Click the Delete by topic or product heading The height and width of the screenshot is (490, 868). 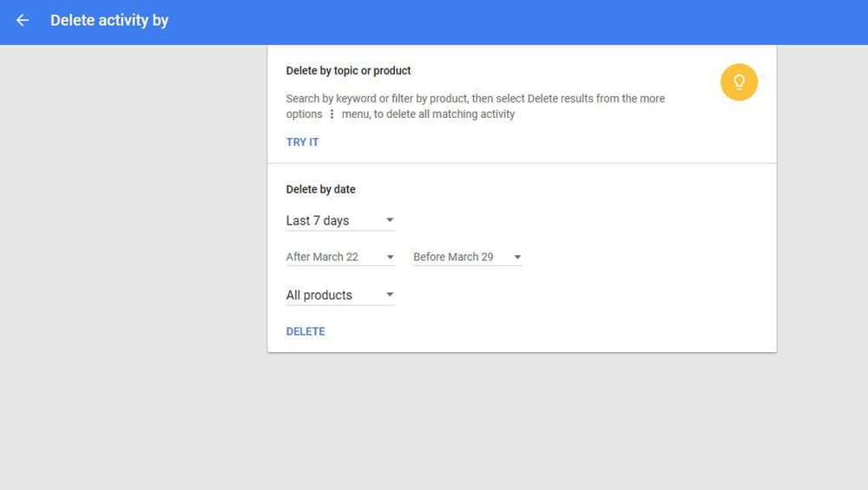pyautogui.click(x=348, y=71)
